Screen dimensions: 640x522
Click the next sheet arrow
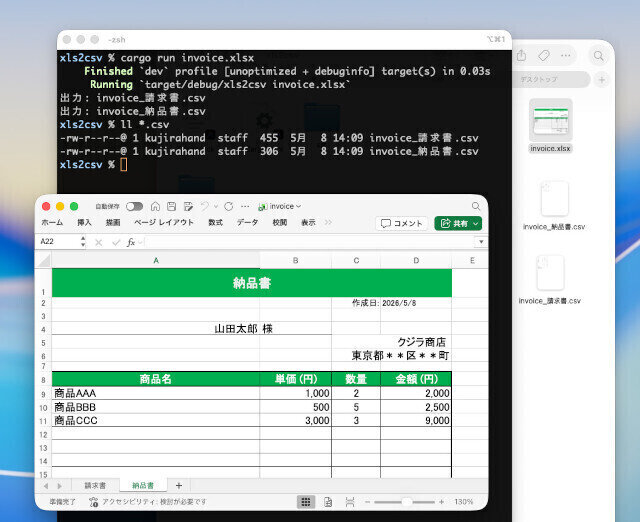tap(60, 486)
